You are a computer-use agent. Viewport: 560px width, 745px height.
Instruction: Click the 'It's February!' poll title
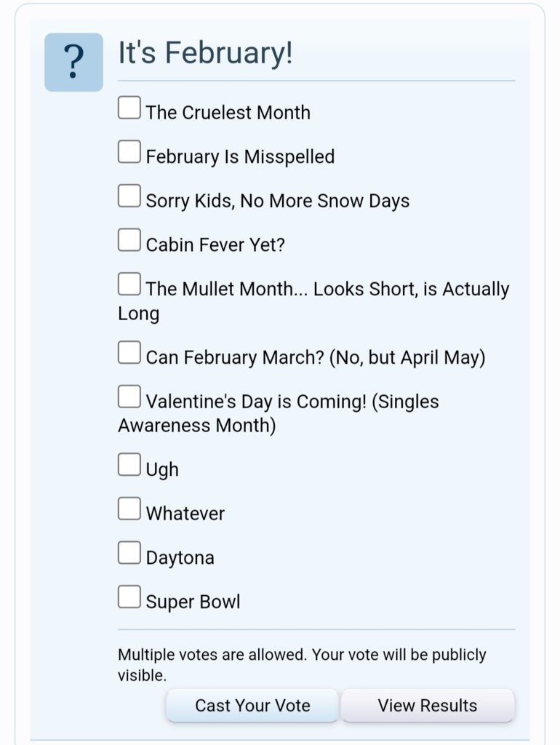click(205, 52)
